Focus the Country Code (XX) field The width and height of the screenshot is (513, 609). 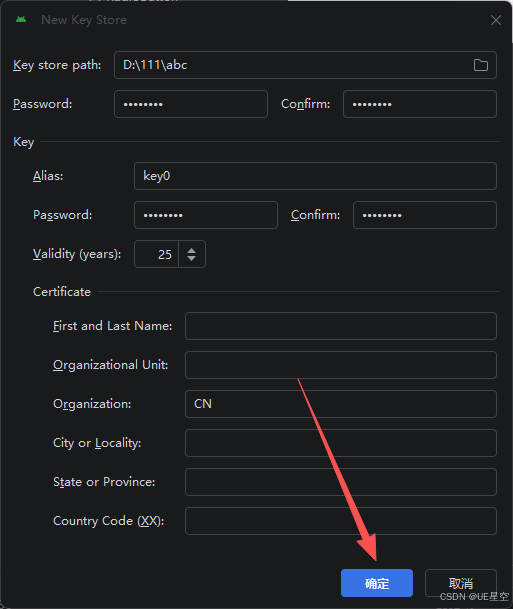tap(341, 521)
